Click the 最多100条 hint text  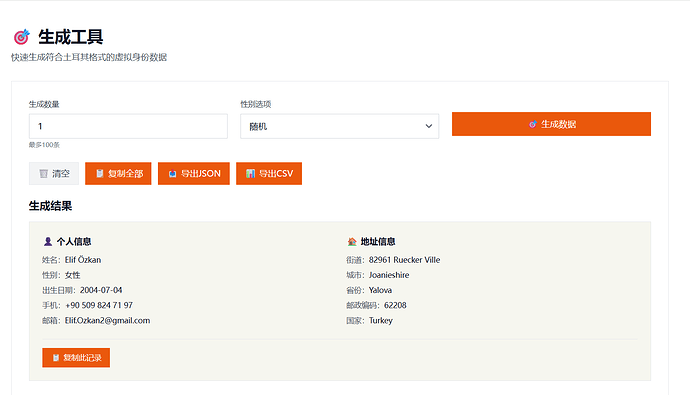[44, 145]
